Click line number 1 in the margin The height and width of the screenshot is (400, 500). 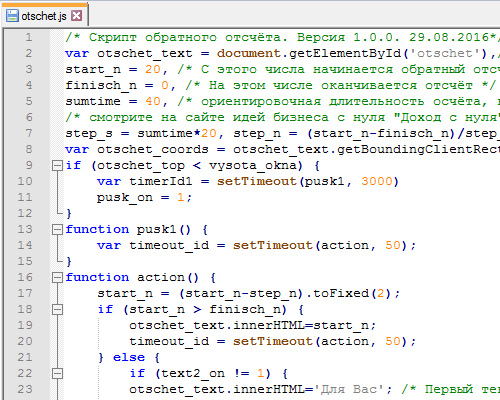tap(29, 37)
